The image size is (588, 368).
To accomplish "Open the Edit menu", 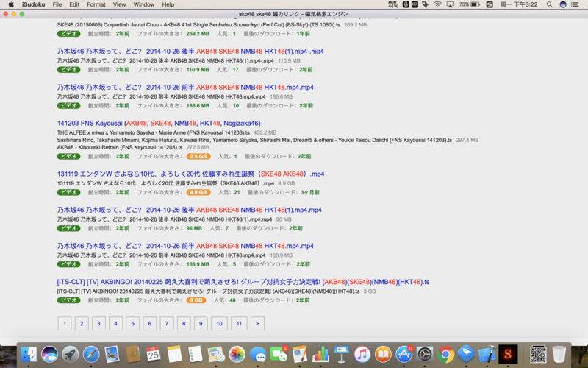I will pyautogui.click(x=74, y=4).
